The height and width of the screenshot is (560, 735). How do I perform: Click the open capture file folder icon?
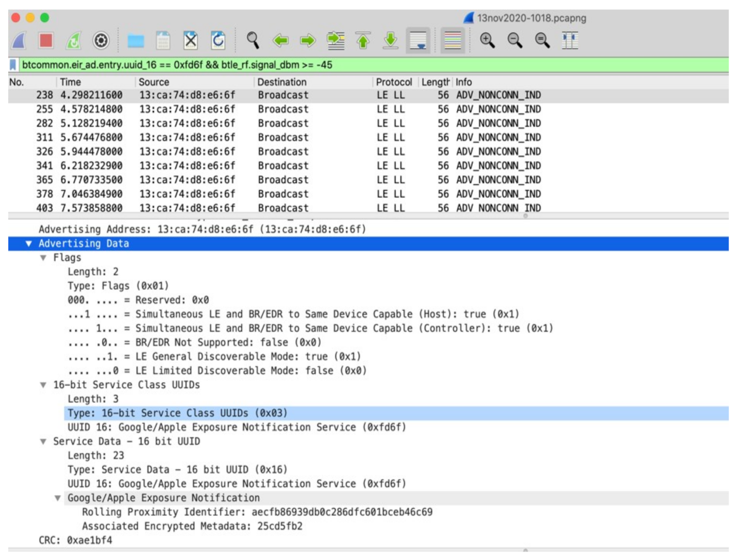[x=135, y=41]
